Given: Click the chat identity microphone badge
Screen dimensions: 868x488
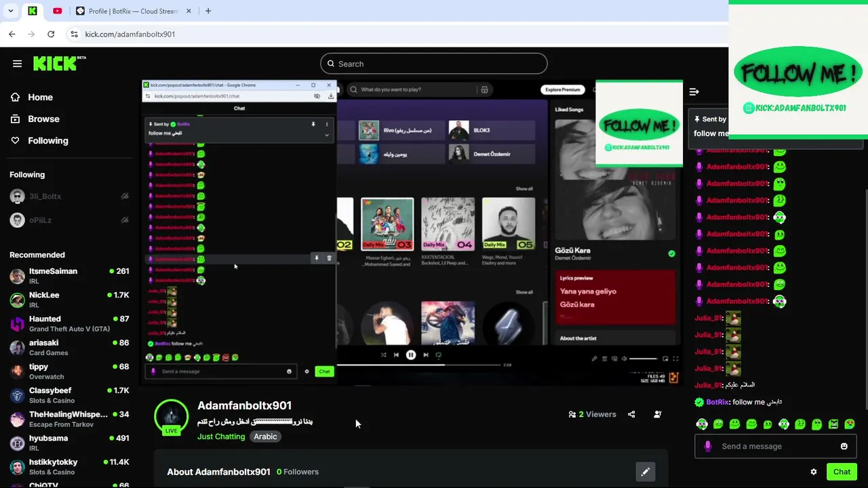Looking at the screenshot, I should click(708, 446).
